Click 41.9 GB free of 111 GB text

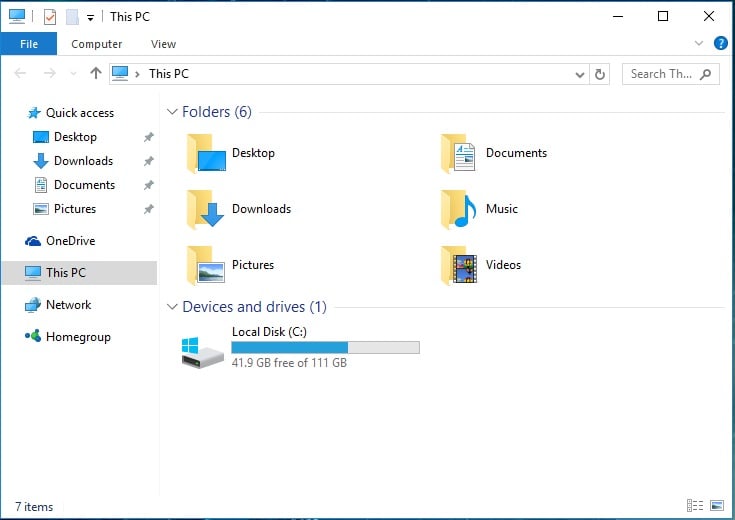click(x=289, y=363)
